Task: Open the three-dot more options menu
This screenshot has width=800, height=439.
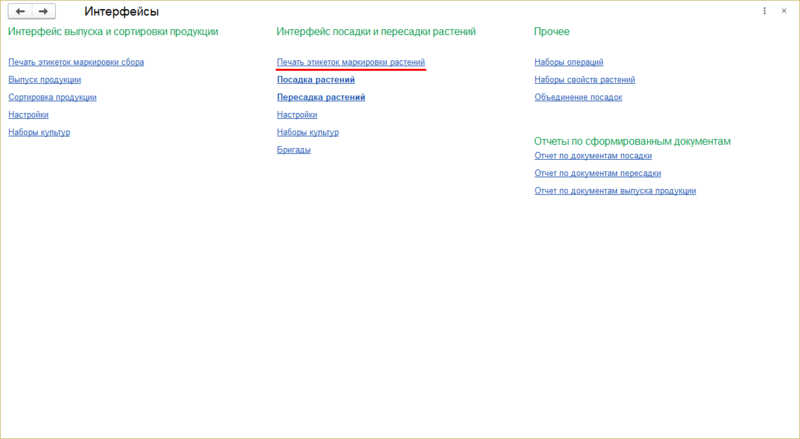Action: click(764, 11)
